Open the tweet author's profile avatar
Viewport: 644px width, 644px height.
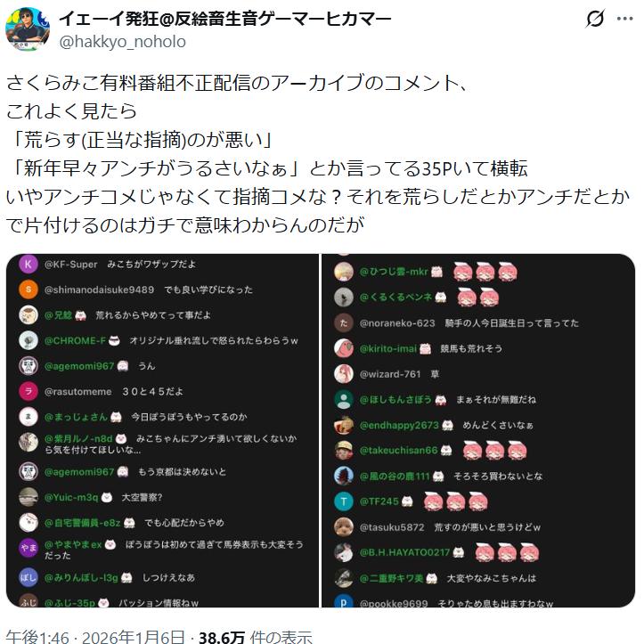tap(28, 29)
